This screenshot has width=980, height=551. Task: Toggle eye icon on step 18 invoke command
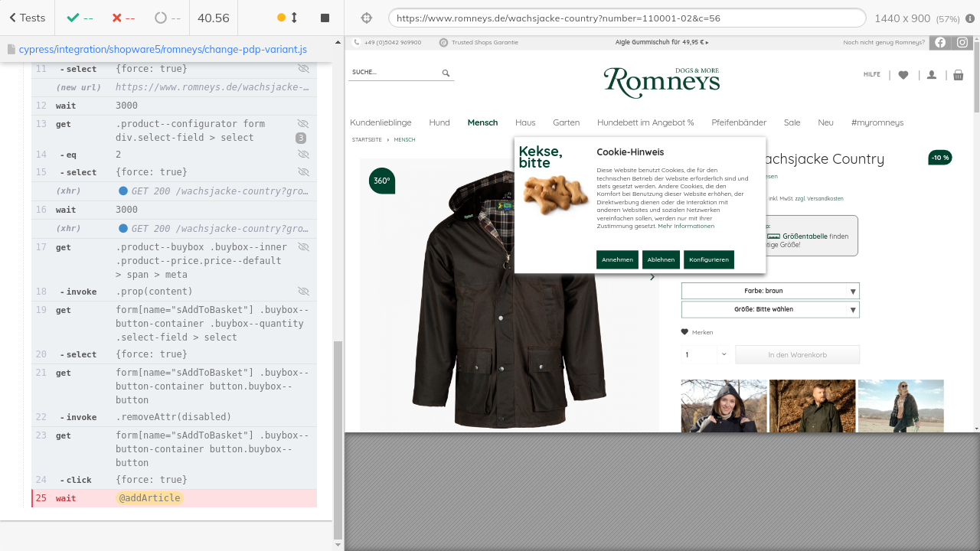[x=303, y=292]
